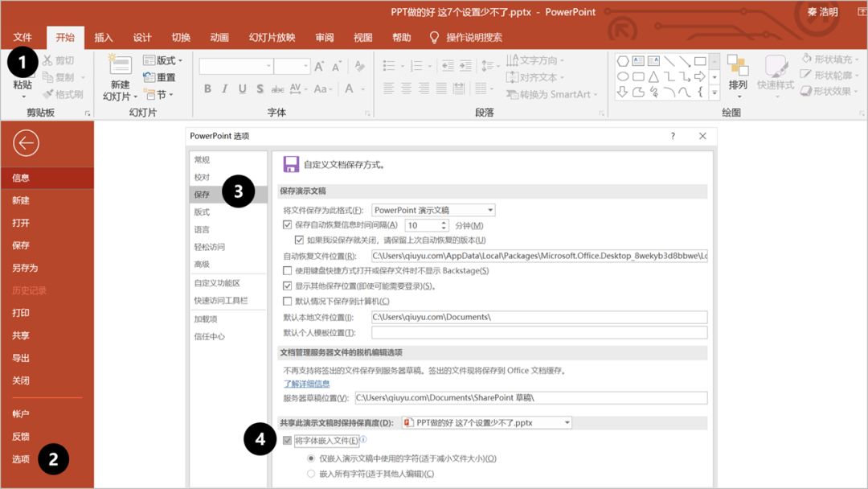Click the Reset (重置) slide icon

coord(149,77)
